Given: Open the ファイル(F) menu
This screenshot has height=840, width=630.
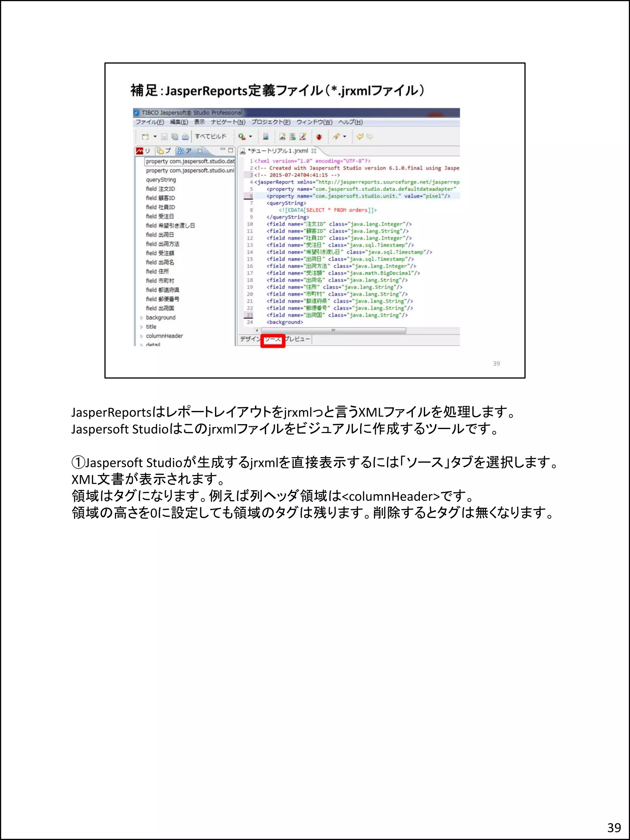Looking at the screenshot, I should (x=150, y=122).
